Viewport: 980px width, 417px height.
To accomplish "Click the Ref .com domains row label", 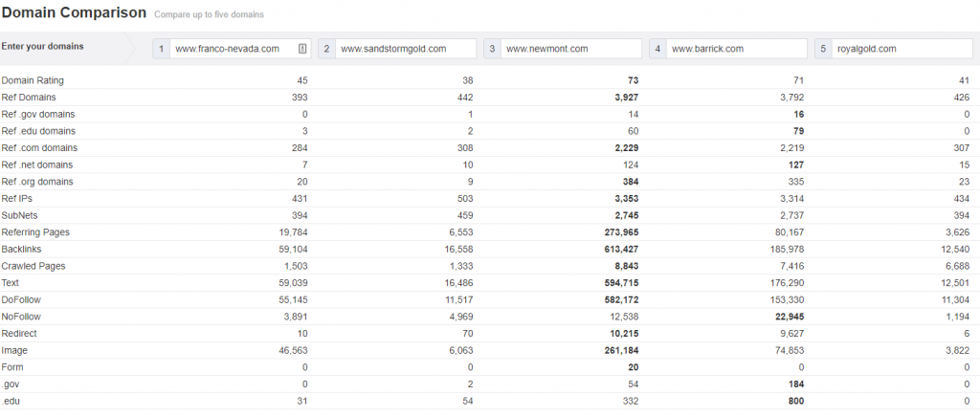I will pyautogui.click(x=39, y=148).
